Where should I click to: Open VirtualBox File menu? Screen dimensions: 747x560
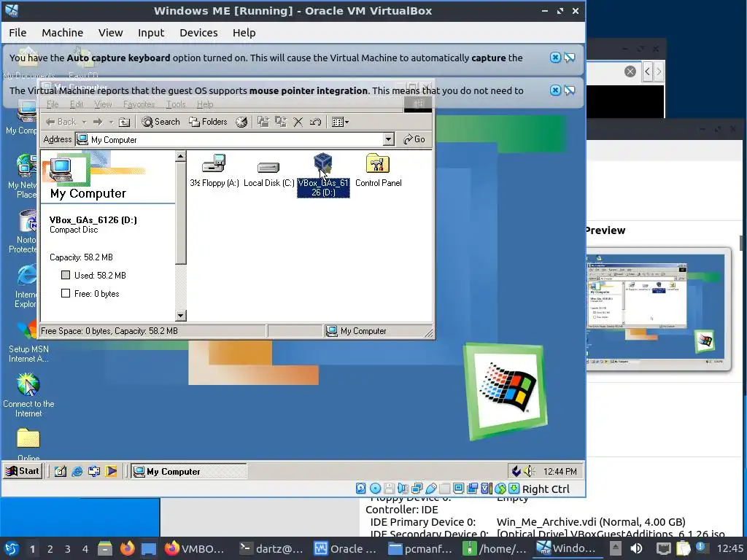coord(18,32)
